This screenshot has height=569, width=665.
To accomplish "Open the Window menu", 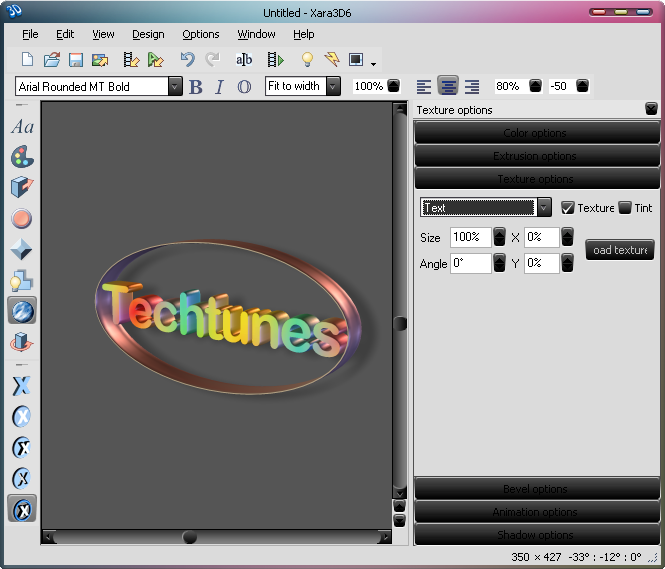I will click(x=256, y=34).
